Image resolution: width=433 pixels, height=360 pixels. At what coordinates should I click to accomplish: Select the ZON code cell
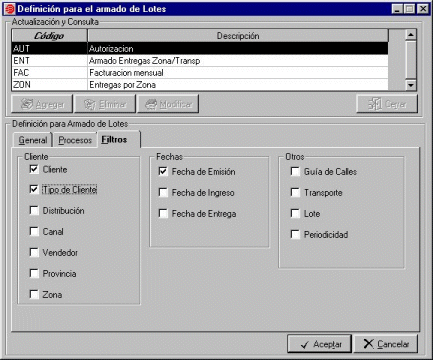[49, 85]
